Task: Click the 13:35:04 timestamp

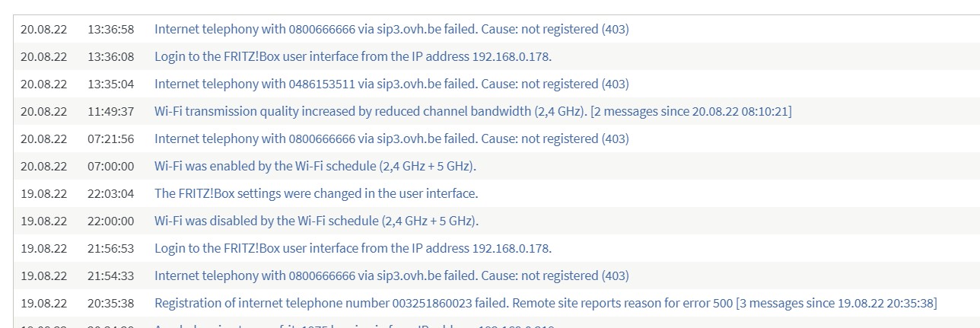Action: [110, 84]
